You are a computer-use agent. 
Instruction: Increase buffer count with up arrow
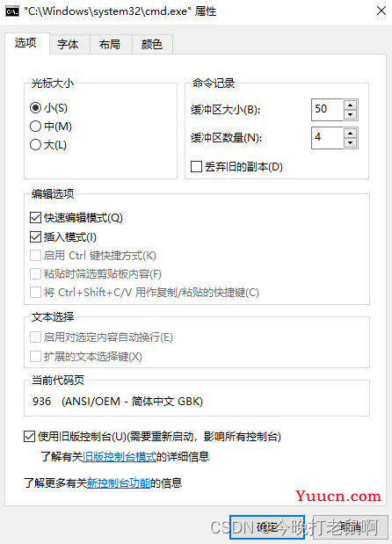point(351,134)
